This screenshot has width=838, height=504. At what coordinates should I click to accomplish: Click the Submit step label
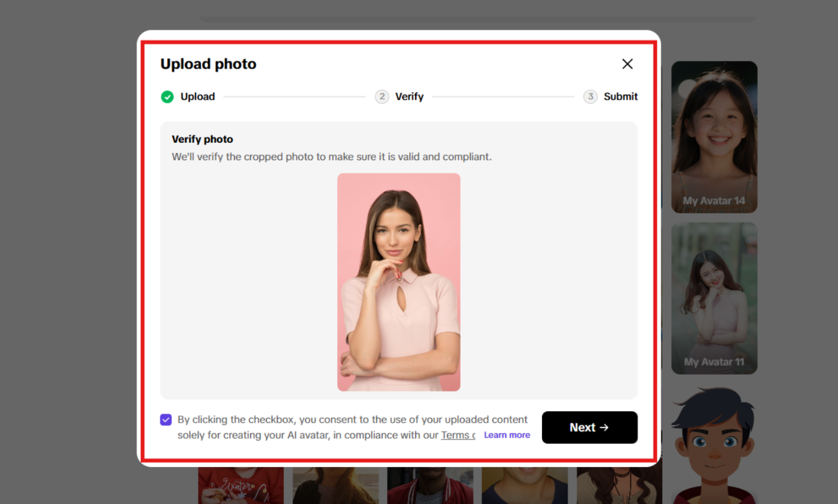coord(620,97)
